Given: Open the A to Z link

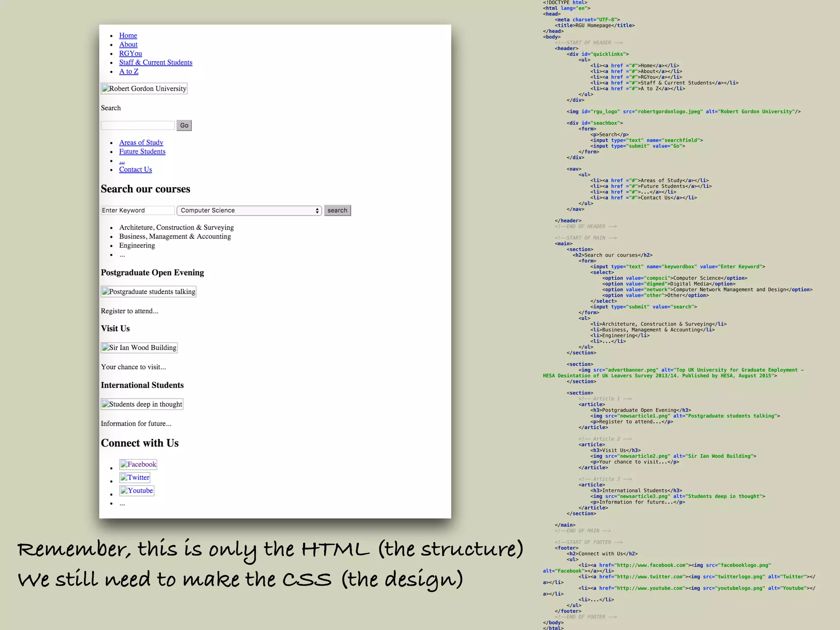Looking at the screenshot, I should coord(128,71).
